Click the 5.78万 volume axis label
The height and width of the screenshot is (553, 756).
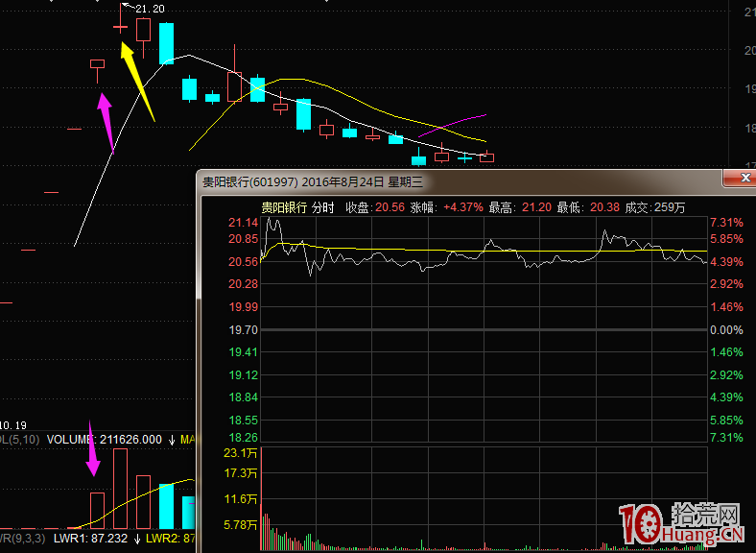click(x=241, y=525)
